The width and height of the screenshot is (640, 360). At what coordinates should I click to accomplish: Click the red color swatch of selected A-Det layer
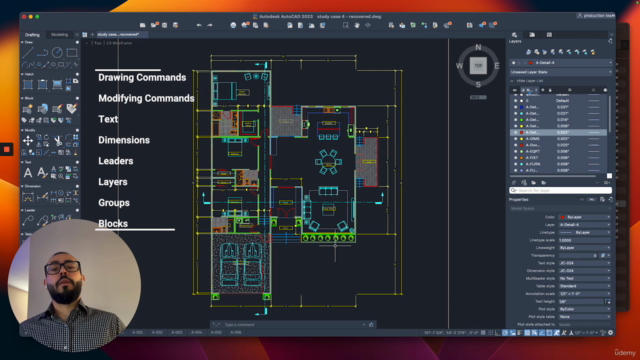click(521, 133)
